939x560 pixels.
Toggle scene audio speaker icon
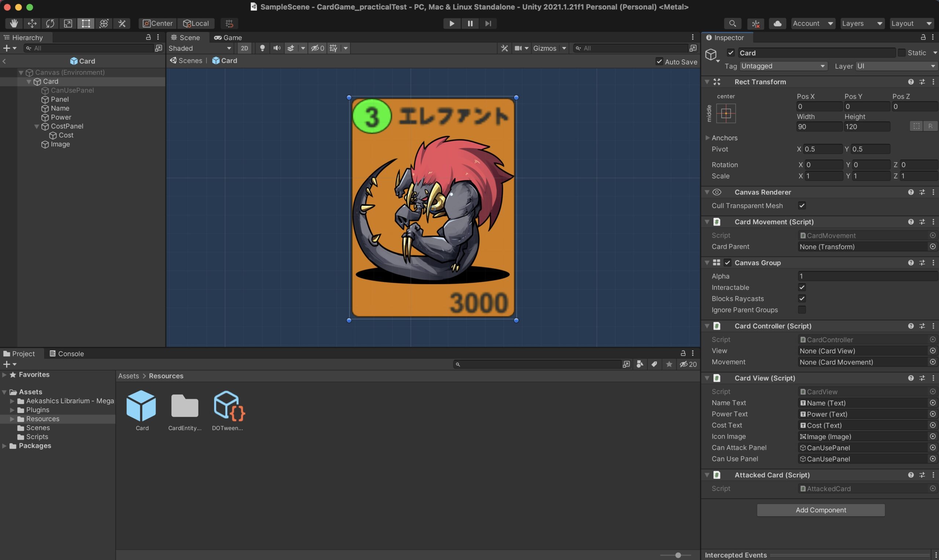coord(277,48)
